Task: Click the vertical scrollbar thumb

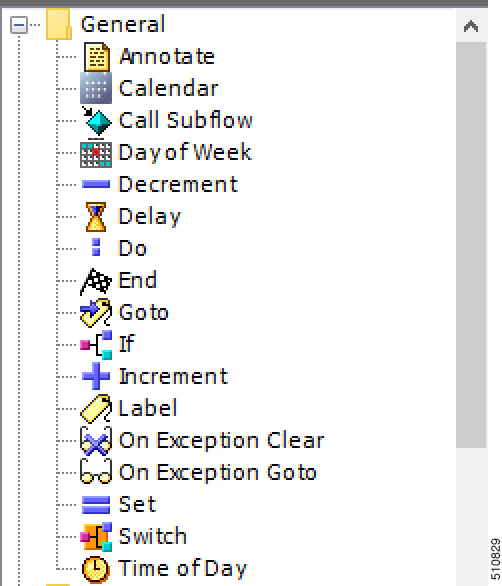Action: [x=471, y=245]
